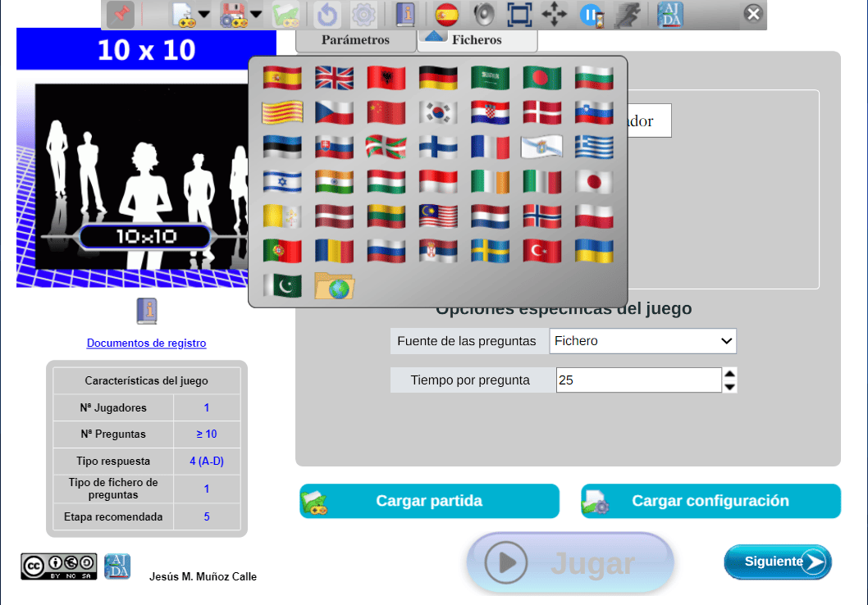The width and height of the screenshot is (868, 605).
Task: Open the info book icon in toolbar
Action: (x=405, y=15)
